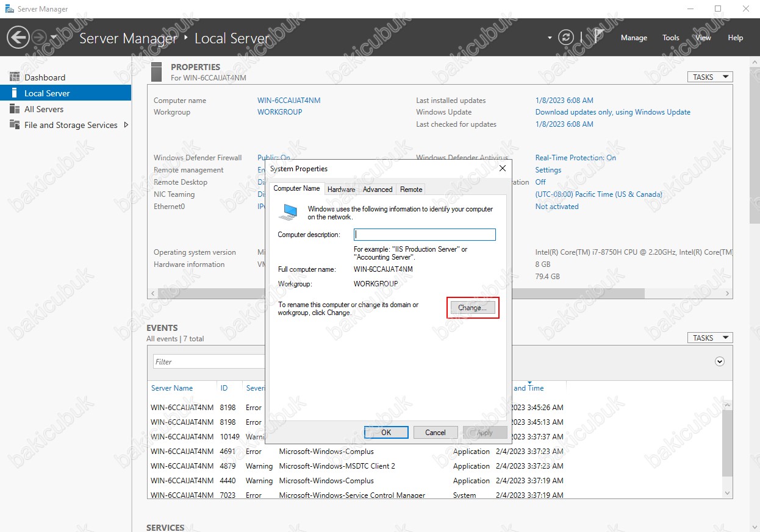This screenshot has width=760, height=532.
Task: Click the All Servers icon
Action: tap(15, 109)
